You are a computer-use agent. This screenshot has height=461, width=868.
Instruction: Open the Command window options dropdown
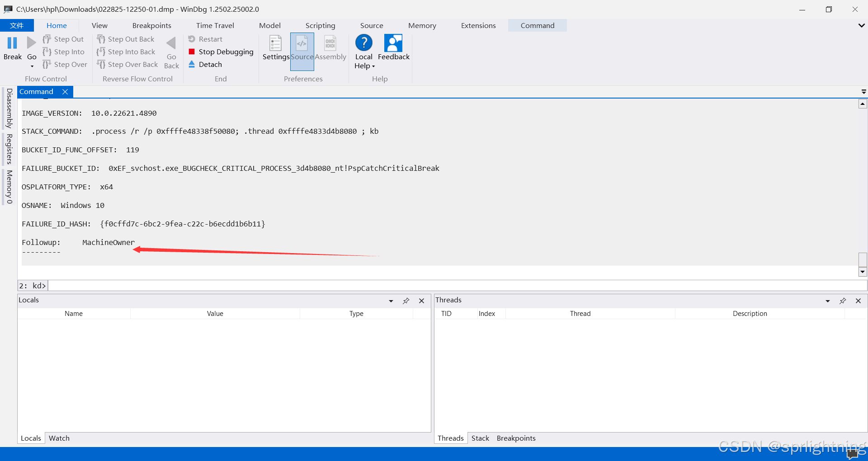click(x=863, y=92)
